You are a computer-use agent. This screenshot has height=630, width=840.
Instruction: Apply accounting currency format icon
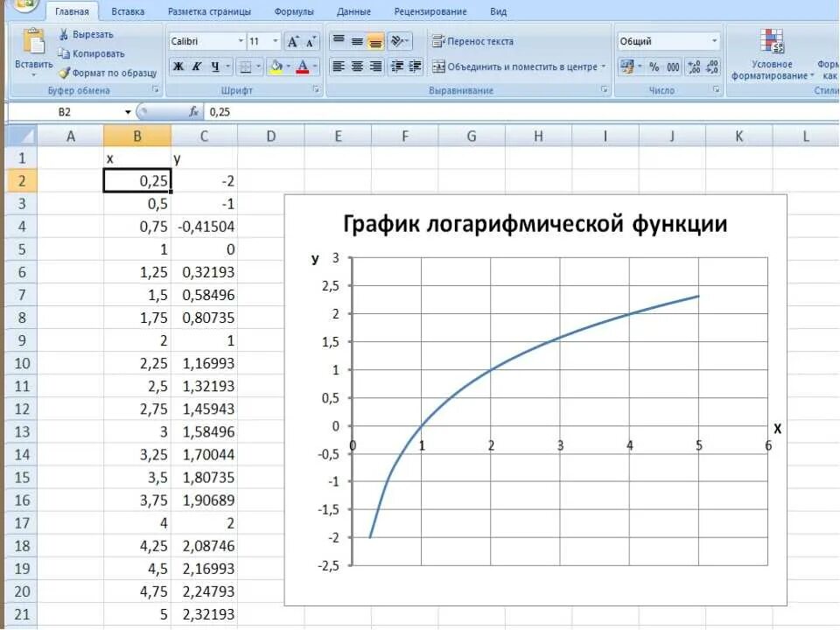pos(626,66)
